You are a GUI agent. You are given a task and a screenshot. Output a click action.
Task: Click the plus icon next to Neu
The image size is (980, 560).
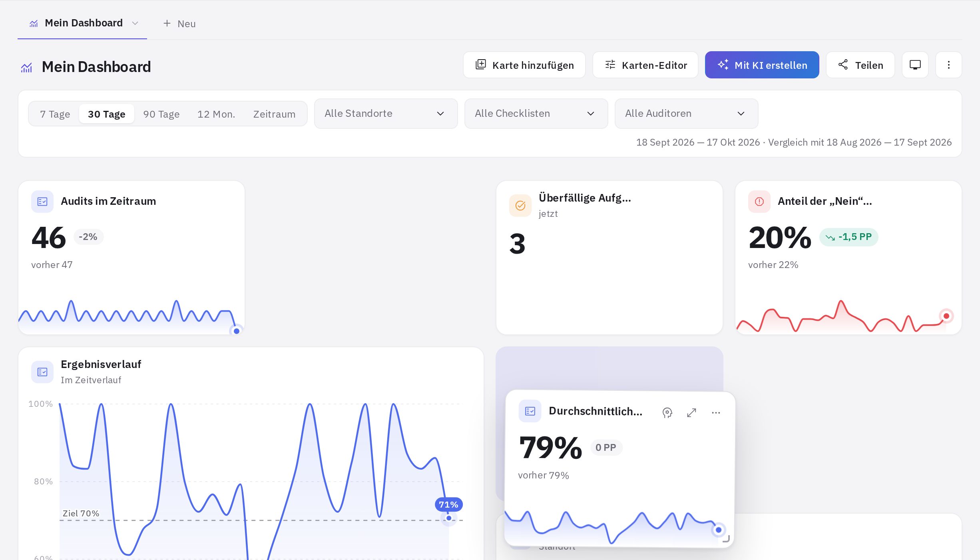pos(167,24)
